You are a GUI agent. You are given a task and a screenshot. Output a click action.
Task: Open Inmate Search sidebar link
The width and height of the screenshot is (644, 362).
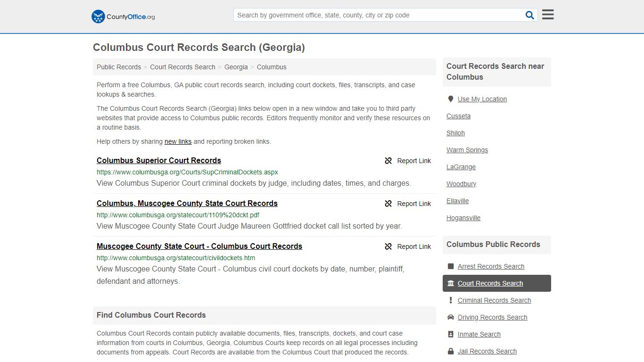tap(479, 334)
